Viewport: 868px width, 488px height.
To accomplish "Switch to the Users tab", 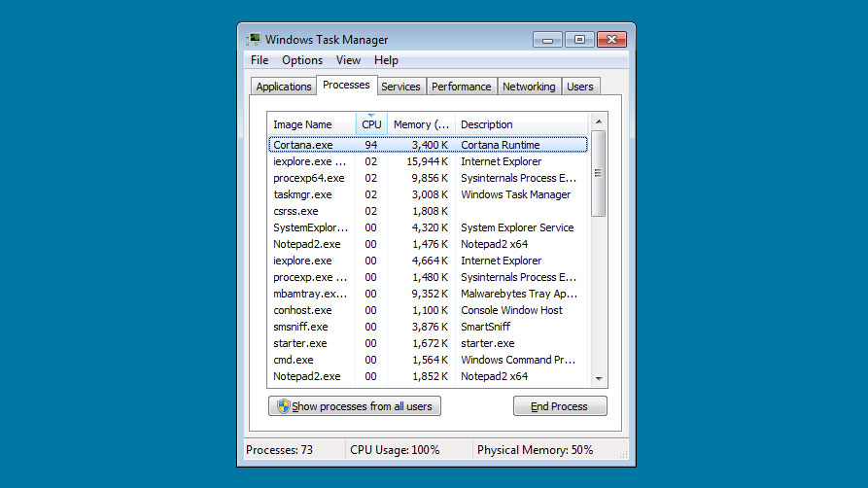I will click(x=579, y=87).
